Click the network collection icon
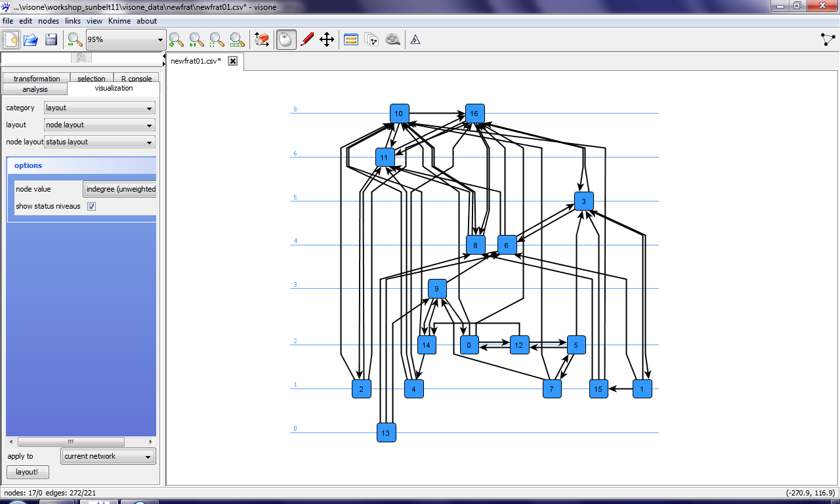This screenshot has height=504, width=840. click(x=371, y=40)
